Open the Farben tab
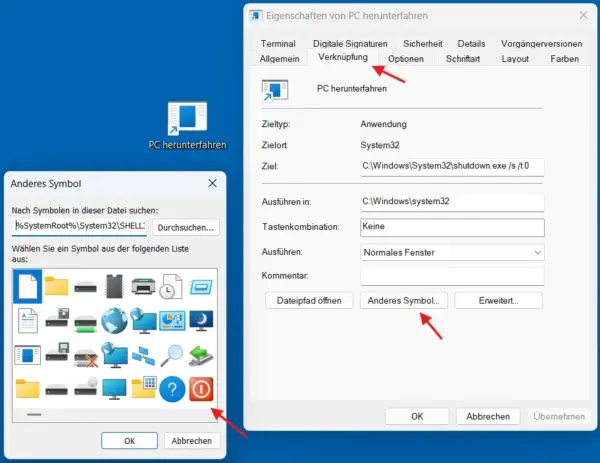The image size is (600, 463). click(x=564, y=59)
